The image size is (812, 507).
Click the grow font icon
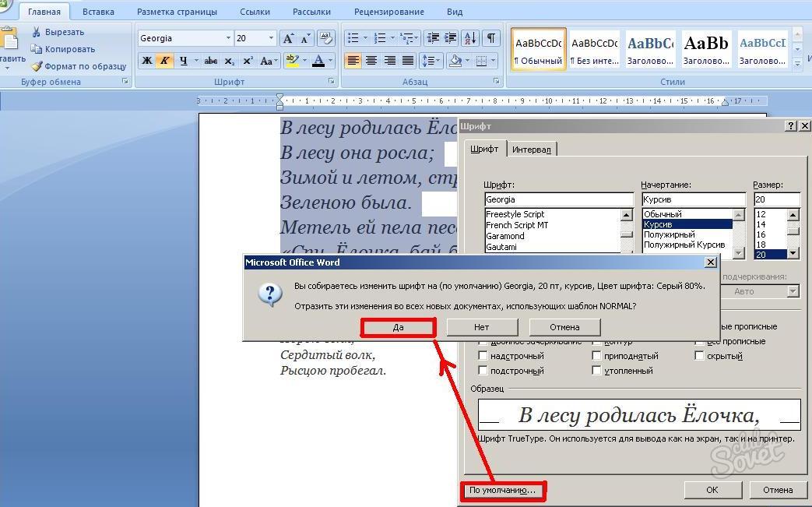click(x=288, y=38)
